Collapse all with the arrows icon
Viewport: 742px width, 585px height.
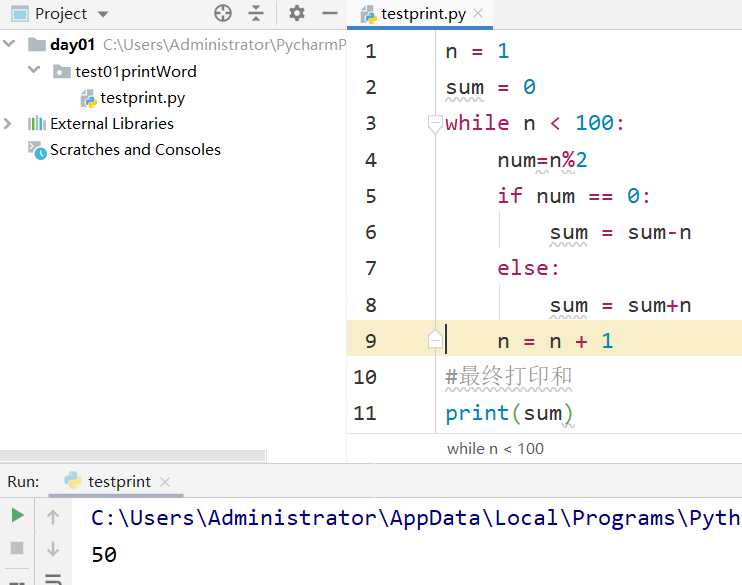pos(256,13)
